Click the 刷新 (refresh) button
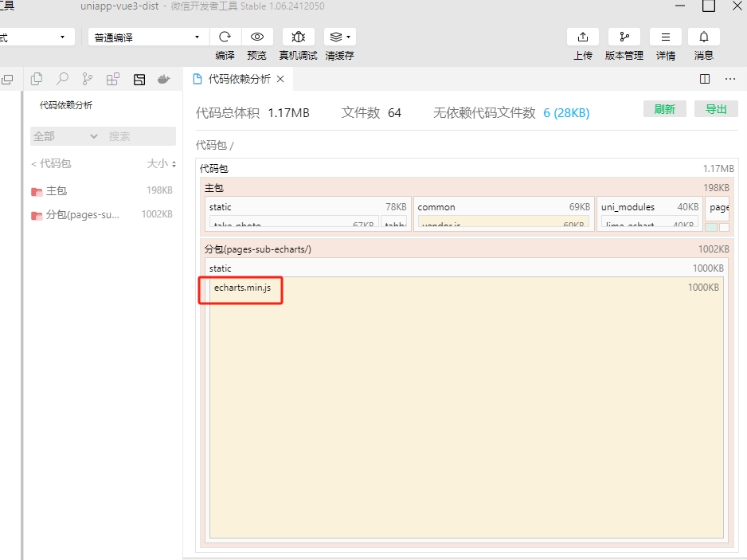 click(x=664, y=109)
